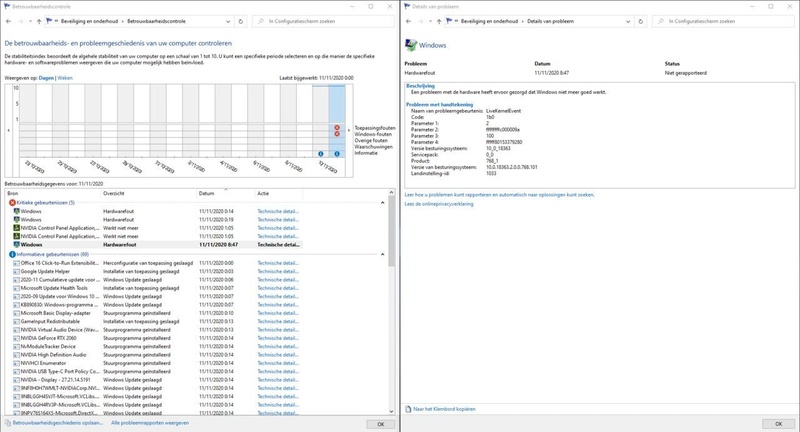Open Alle probleemrapporten weergeven link

click(150, 423)
